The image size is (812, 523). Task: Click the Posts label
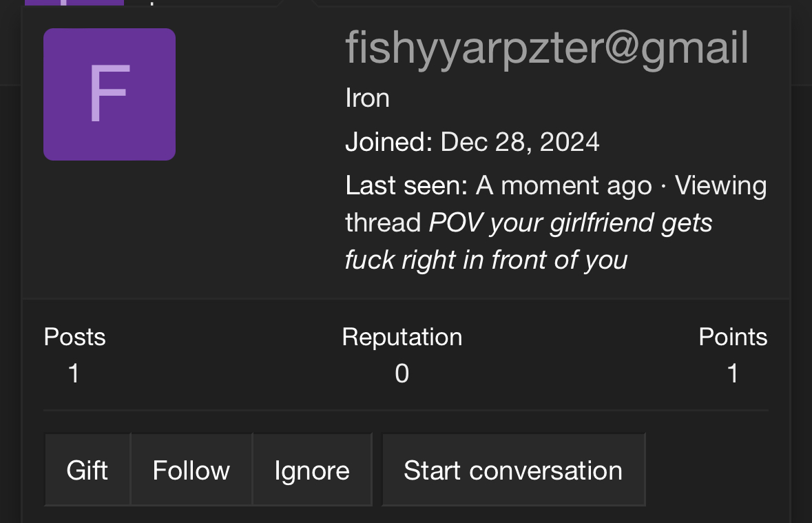tap(74, 337)
